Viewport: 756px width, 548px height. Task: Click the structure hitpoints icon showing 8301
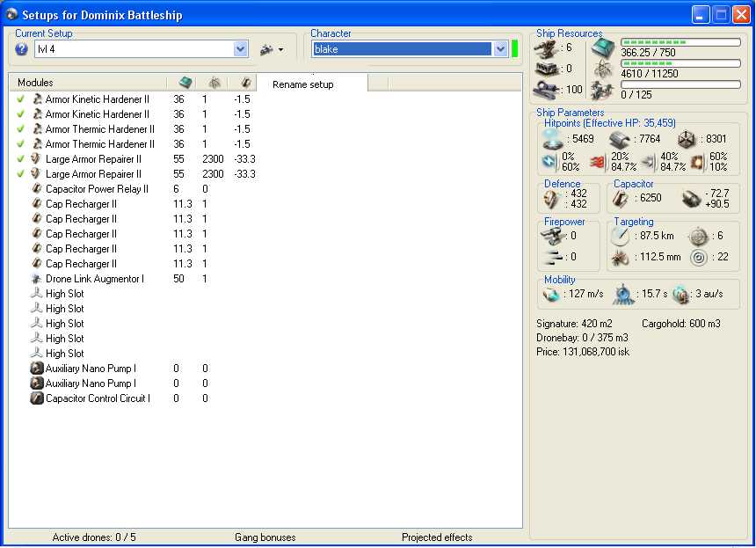coord(687,140)
